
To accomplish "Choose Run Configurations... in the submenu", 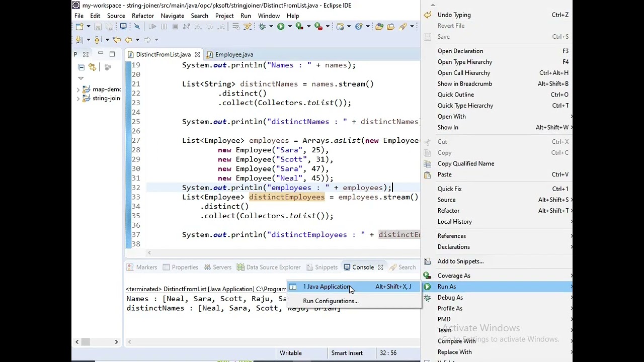I will click(x=354, y=301).
